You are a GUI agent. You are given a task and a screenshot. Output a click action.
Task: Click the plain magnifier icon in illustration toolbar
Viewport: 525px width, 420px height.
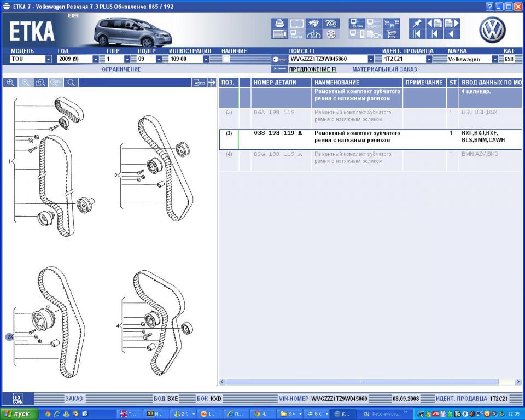coord(71,83)
